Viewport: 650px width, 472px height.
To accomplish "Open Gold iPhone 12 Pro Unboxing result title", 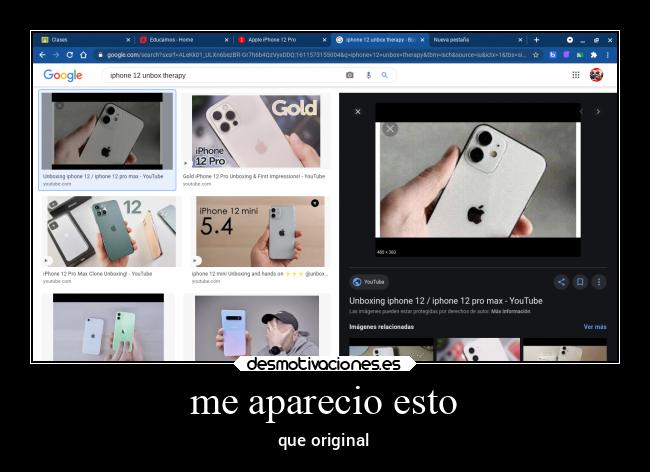I will 254,177.
